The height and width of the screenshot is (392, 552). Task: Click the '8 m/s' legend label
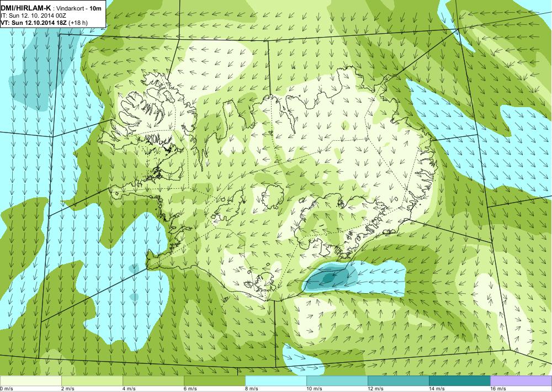(251, 389)
